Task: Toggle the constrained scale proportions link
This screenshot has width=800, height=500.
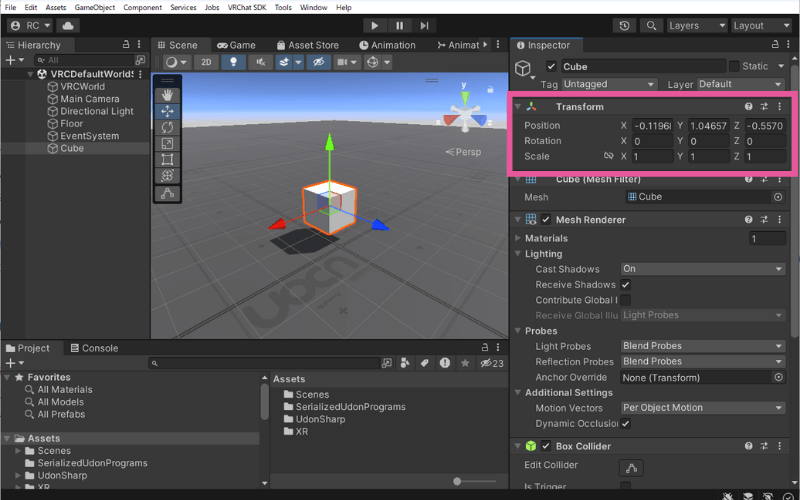Action: point(609,156)
